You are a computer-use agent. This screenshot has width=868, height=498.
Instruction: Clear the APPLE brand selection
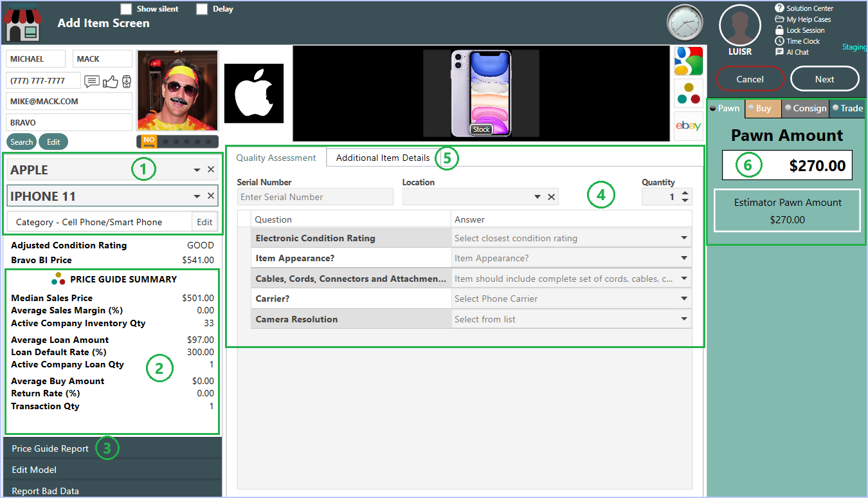(x=211, y=170)
